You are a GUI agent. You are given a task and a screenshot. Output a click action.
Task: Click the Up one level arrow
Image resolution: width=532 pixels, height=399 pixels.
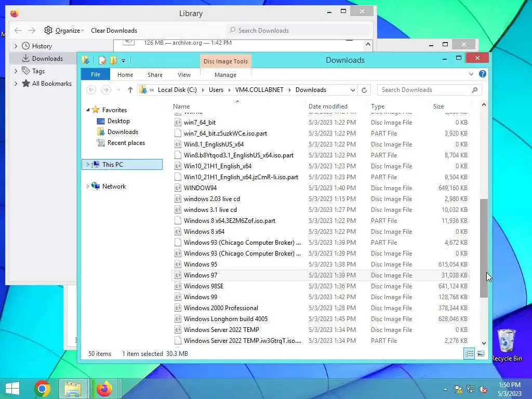130,90
